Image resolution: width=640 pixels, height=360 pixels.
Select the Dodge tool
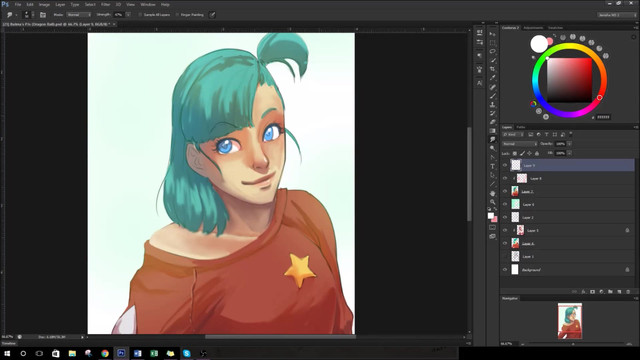(x=493, y=149)
